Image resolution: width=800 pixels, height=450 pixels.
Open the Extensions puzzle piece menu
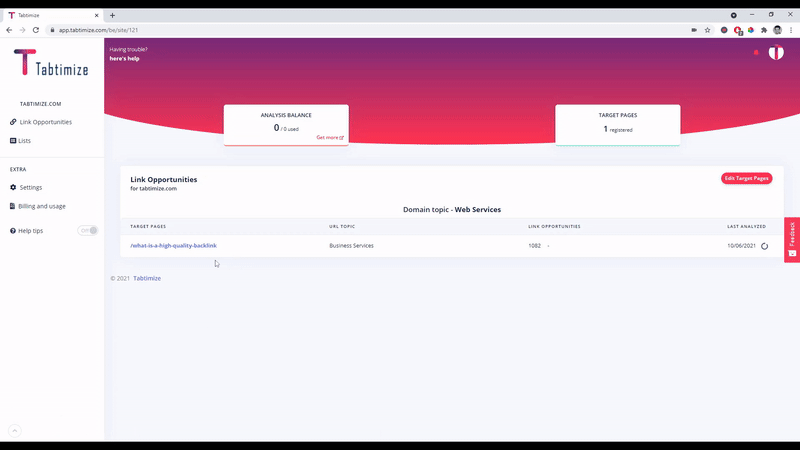click(764, 30)
